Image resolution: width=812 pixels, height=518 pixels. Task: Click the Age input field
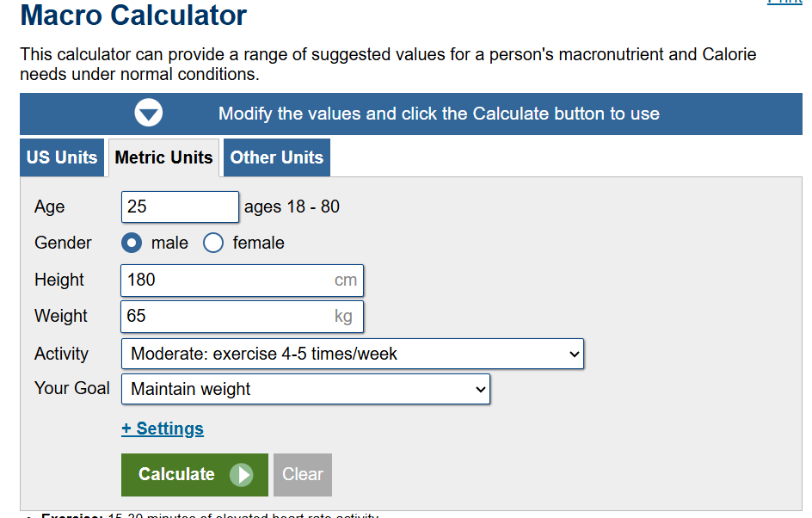[x=181, y=207]
